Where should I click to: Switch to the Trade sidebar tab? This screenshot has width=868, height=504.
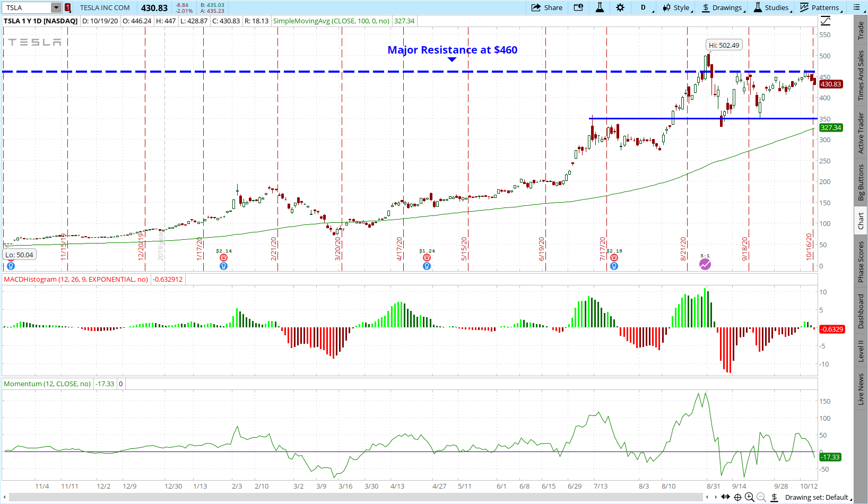click(x=861, y=30)
